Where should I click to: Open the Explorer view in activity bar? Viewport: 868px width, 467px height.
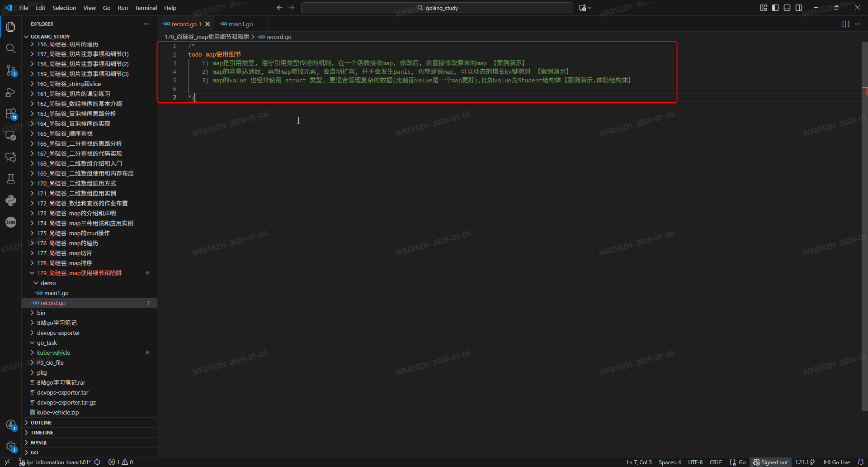[11, 27]
